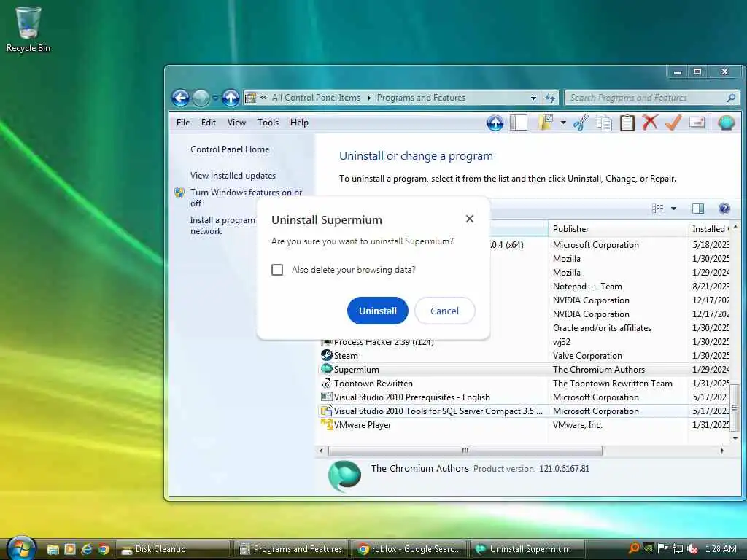This screenshot has width=747, height=560.
Task: Click the Paste clipboard toolbar icon
Action: click(627, 122)
